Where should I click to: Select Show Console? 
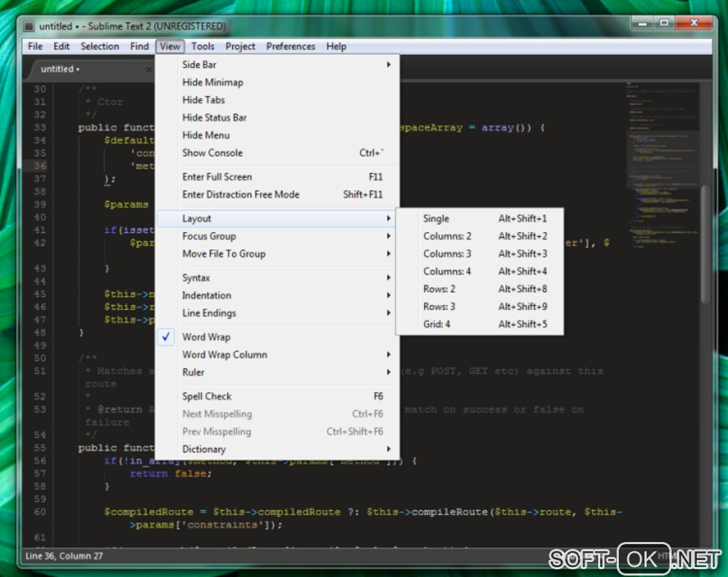[x=277, y=153]
